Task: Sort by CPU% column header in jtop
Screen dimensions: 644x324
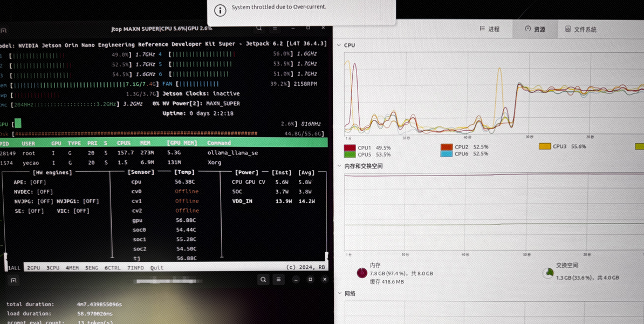Action: coord(124,143)
